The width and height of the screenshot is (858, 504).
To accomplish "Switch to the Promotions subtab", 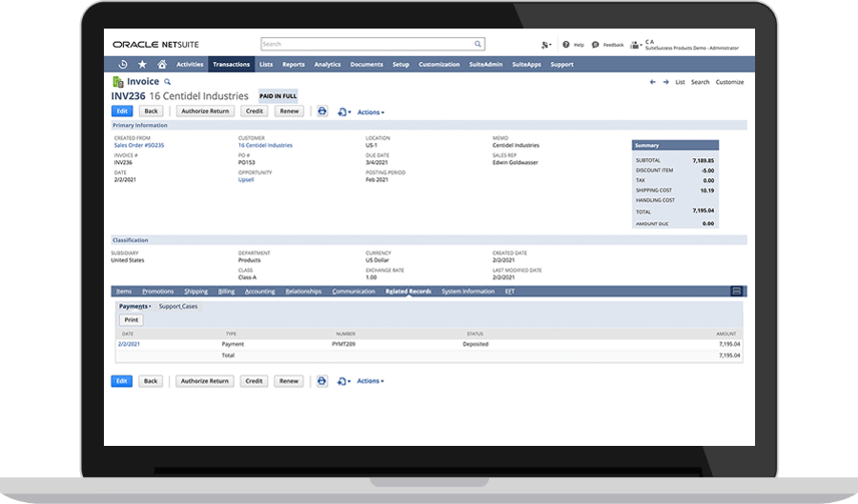I will click(x=157, y=292).
